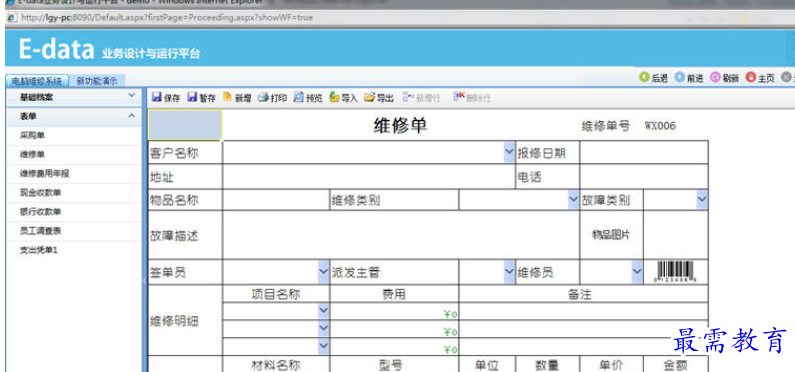
Task: Go back with 后退 button
Action: click(654, 78)
